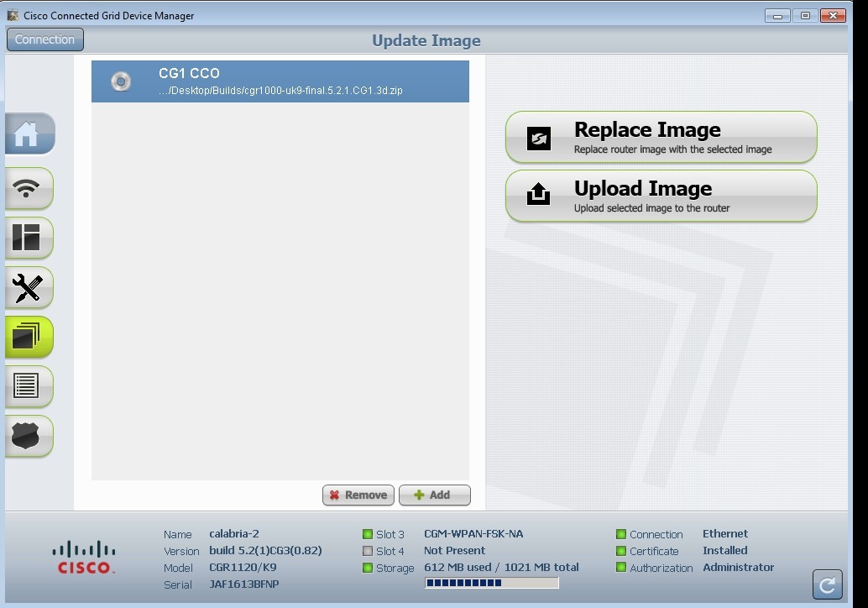
Task: Open the panel layout sidebar icon
Action: pos(29,238)
